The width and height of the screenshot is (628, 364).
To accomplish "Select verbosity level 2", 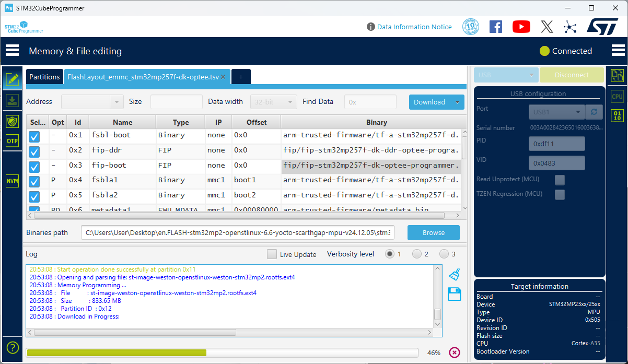I will (x=416, y=254).
